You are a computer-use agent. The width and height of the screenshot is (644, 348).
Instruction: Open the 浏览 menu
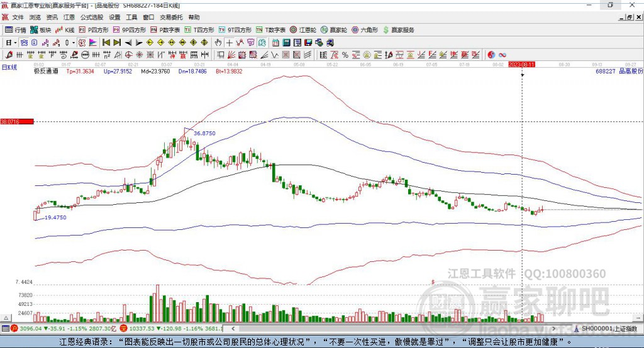35,17
